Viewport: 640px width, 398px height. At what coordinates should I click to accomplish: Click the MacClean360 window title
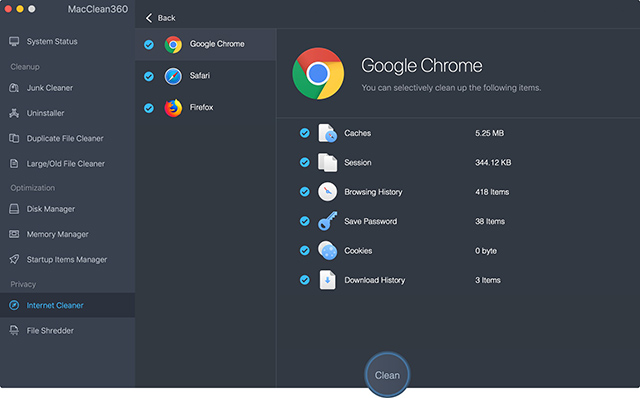(98, 9)
